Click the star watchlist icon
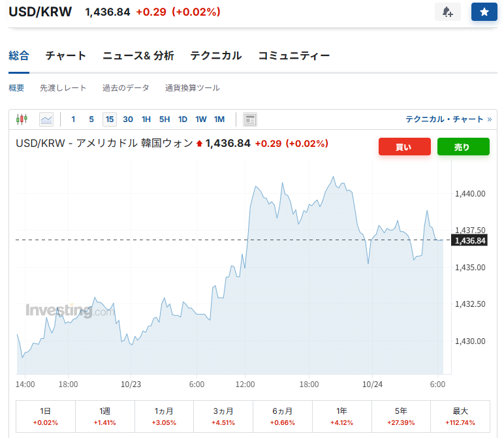504x438 pixels. 484,12
